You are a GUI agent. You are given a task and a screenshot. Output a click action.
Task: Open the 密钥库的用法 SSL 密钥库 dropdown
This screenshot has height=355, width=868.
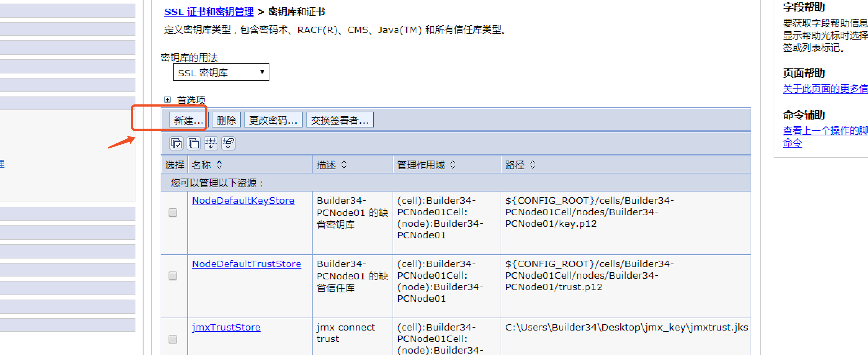tap(221, 72)
